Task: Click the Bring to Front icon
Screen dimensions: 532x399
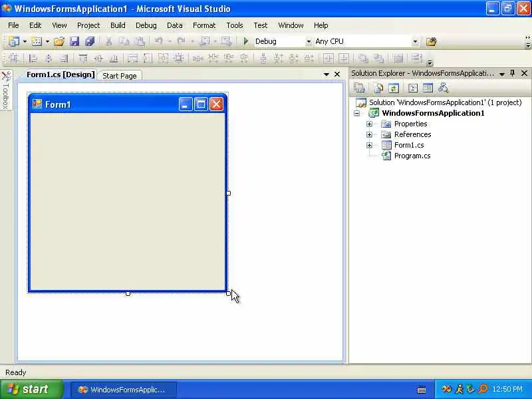Action: click(x=363, y=59)
